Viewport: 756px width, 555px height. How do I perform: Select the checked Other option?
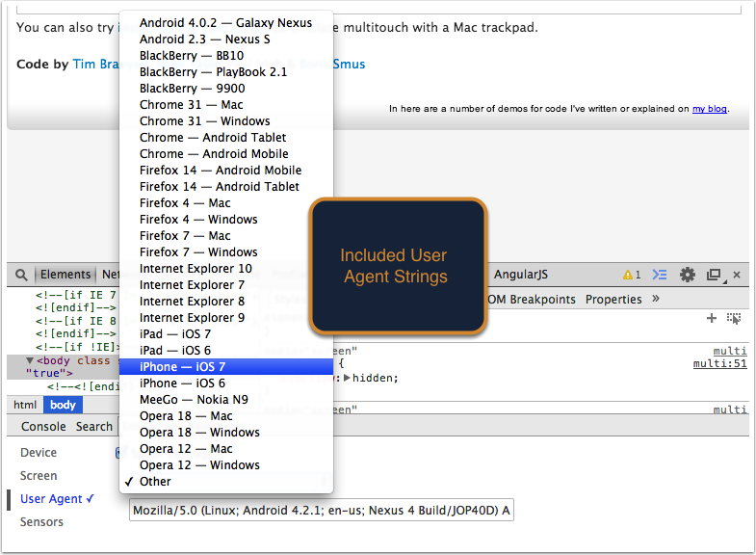(x=225, y=482)
